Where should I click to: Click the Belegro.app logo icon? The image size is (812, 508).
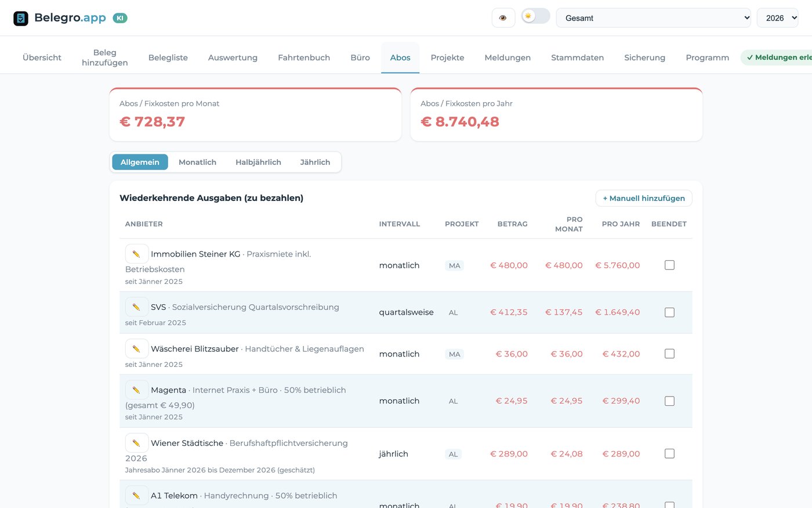click(x=21, y=18)
